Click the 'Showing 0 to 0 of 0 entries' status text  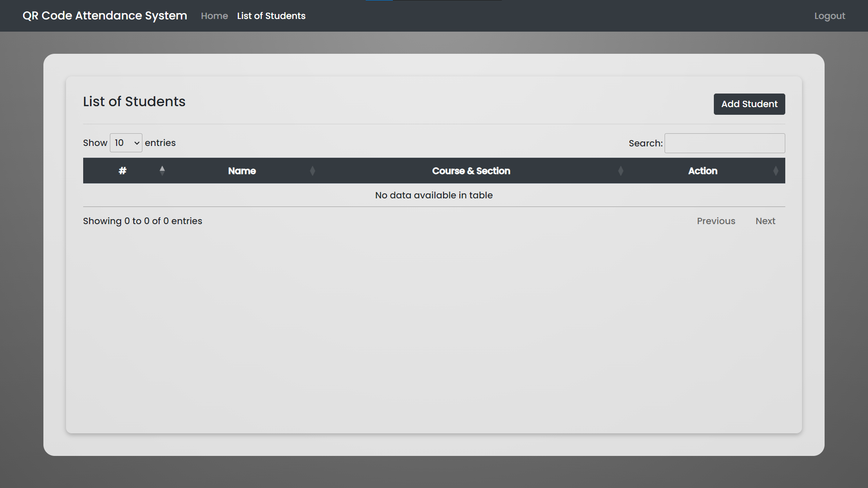click(x=142, y=221)
